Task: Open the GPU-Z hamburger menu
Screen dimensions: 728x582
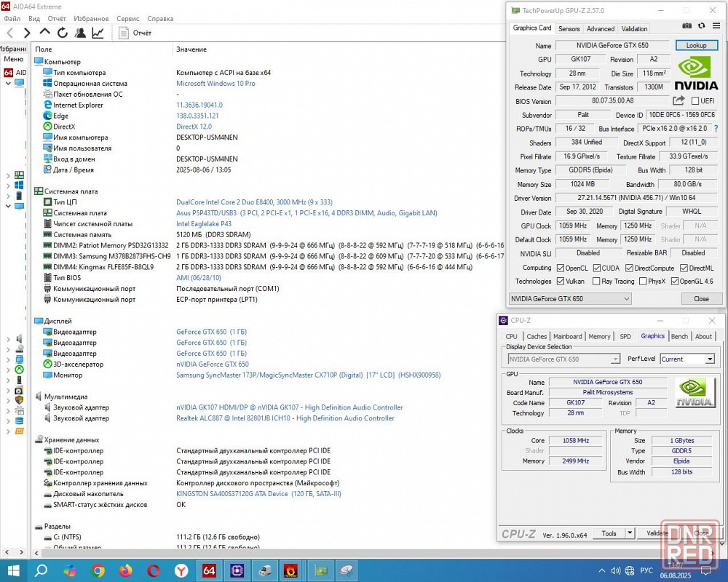Action: (x=716, y=26)
